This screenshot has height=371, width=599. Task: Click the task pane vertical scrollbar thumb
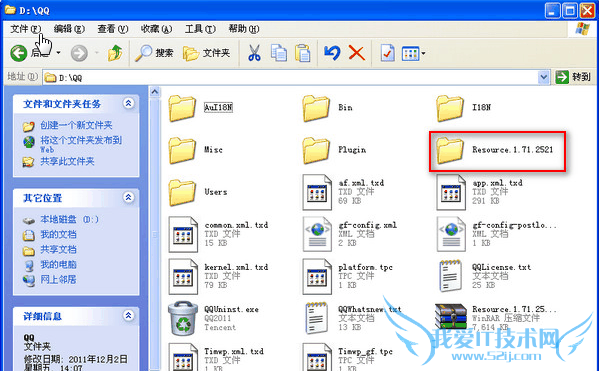(x=154, y=234)
